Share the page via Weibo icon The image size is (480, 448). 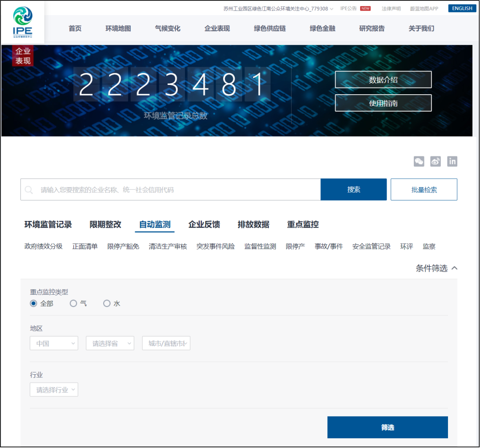(436, 161)
